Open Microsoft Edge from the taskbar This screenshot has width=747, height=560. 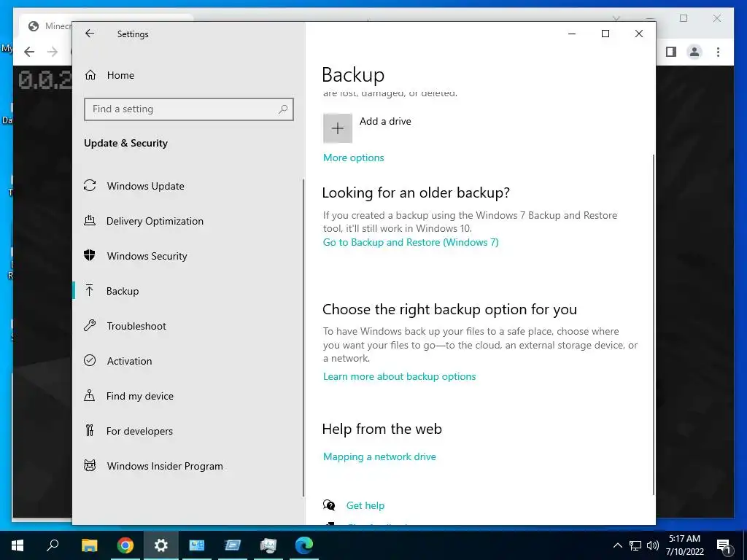tap(304, 545)
